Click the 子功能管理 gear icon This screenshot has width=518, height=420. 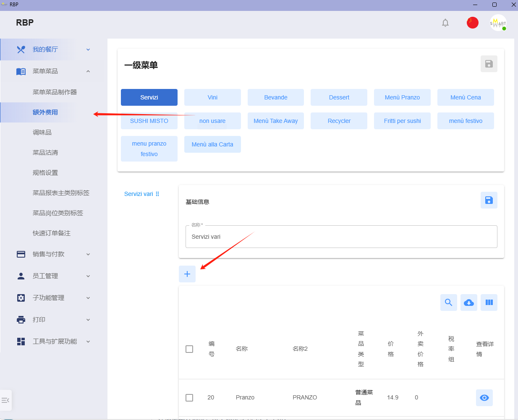pos(21,298)
